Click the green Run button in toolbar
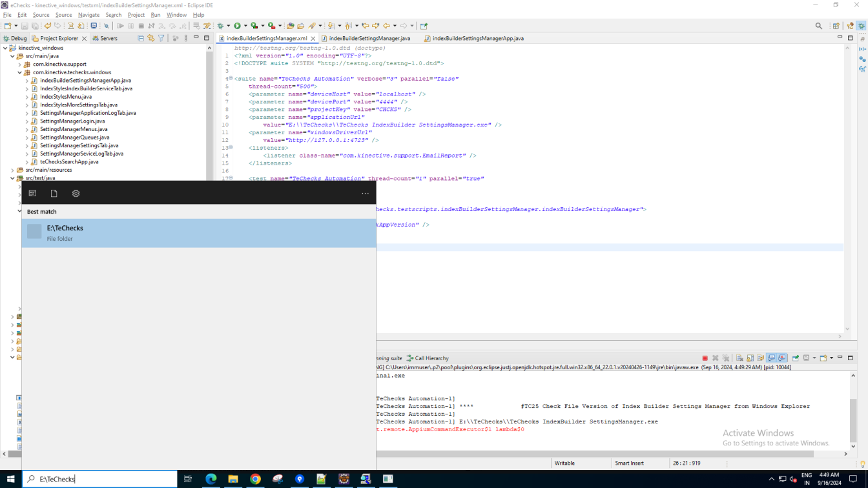 tap(237, 26)
